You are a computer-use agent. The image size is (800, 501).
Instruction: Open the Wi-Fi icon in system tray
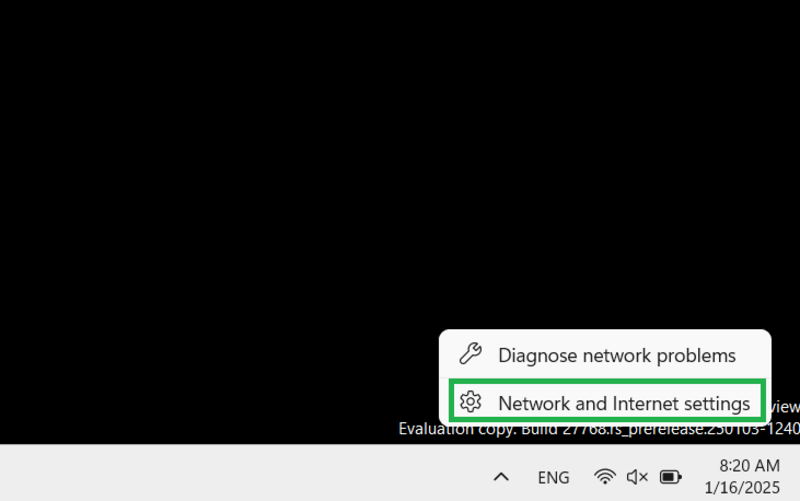pyautogui.click(x=605, y=477)
